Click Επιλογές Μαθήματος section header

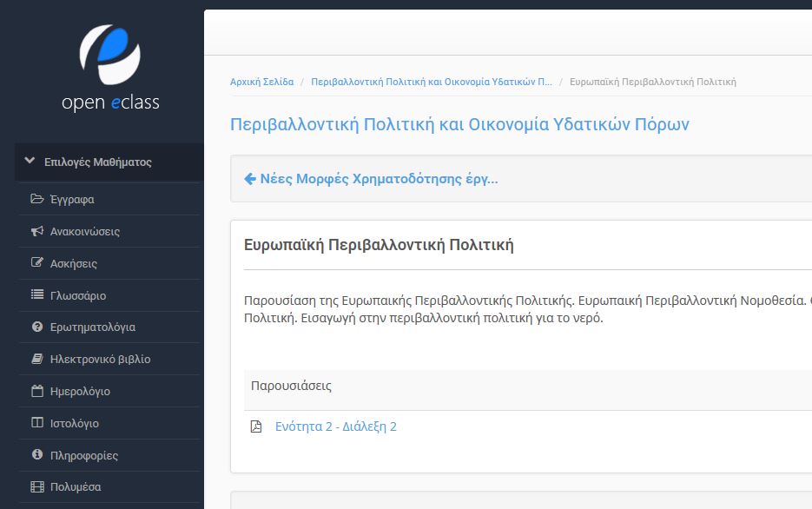click(109, 162)
